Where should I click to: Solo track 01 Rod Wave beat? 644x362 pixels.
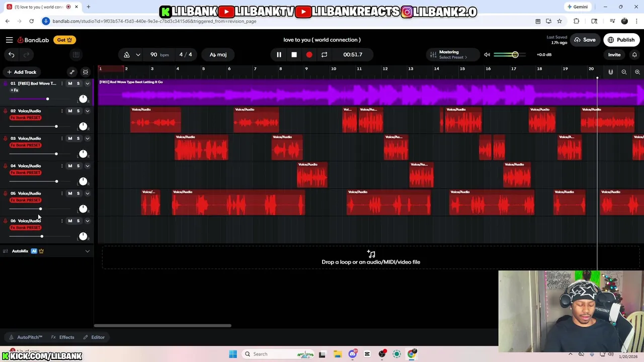[x=78, y=83]
